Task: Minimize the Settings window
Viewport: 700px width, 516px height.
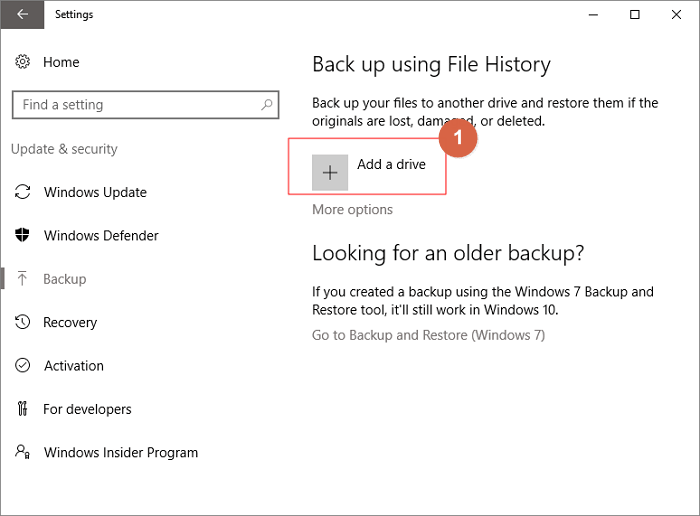Action: 593,15
